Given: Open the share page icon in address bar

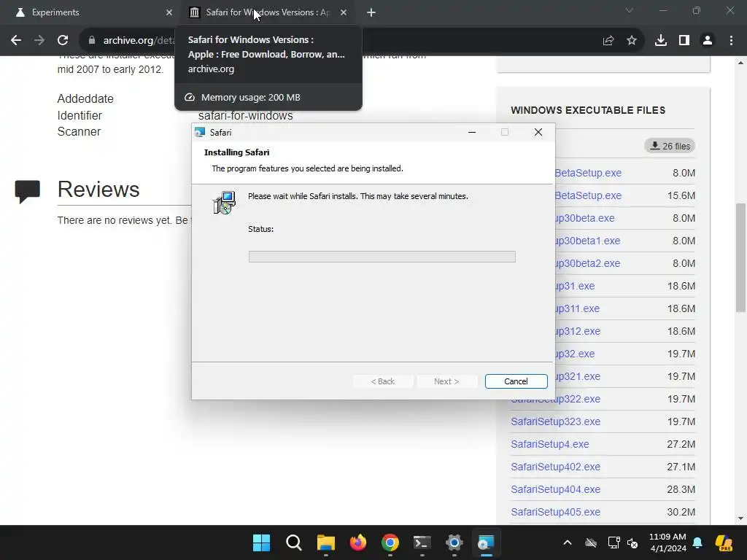Looking at the screenshot, I should [x=608, y=41].
